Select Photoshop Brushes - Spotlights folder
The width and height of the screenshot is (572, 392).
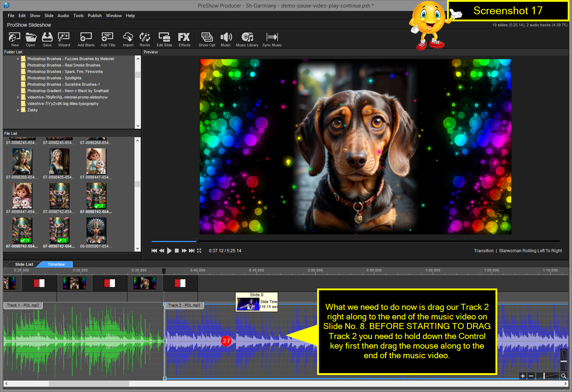point(54,78)
